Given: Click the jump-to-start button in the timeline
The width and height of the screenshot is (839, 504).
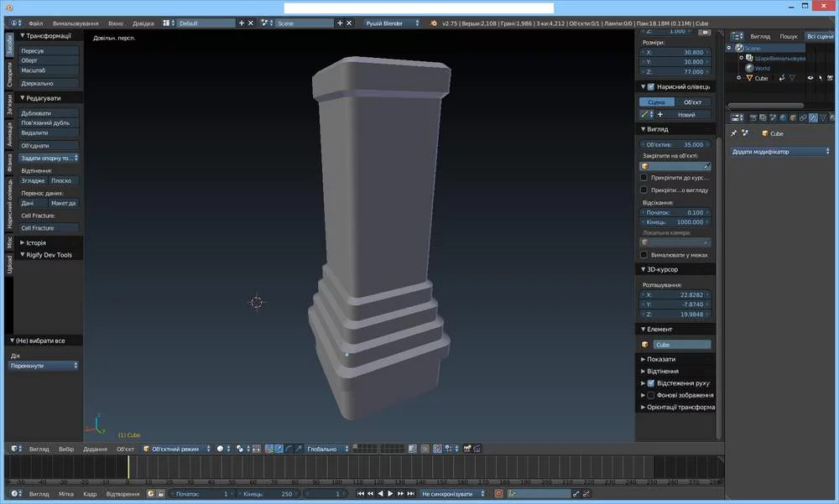Looking at the screenshot, I should [x=361, y=494].
